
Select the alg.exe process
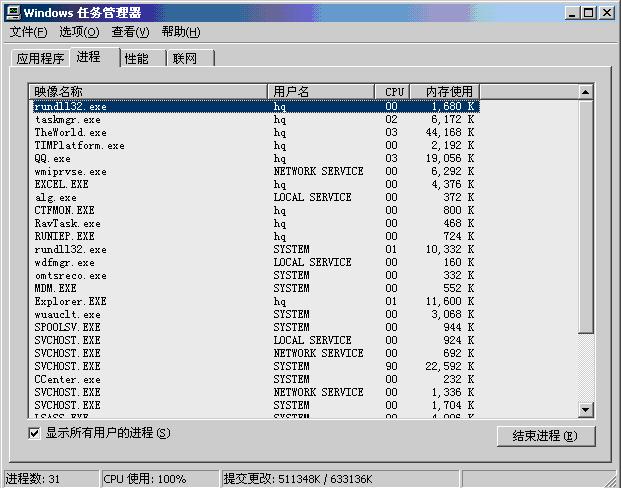(255, 198)
